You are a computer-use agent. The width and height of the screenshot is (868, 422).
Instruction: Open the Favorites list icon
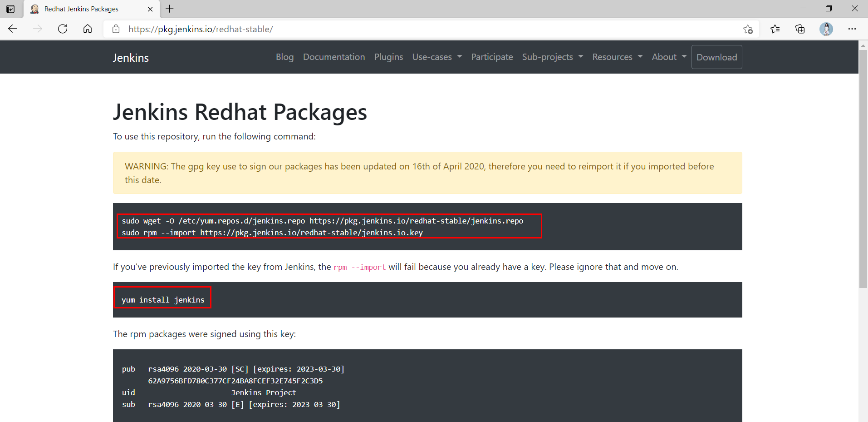point(775,29)
